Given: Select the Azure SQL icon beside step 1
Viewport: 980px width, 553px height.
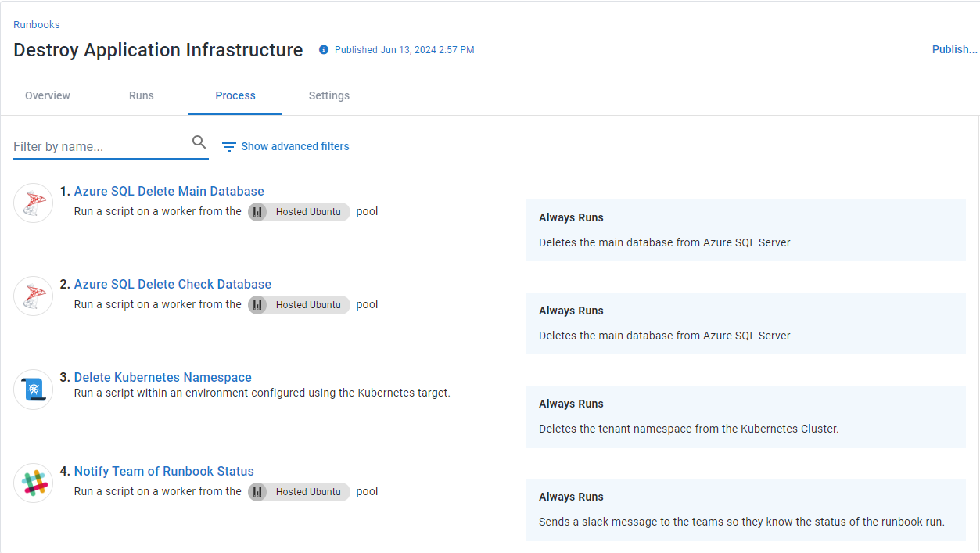Looking at the screenshot, I should pyautogui.click(x=33, y=203).
